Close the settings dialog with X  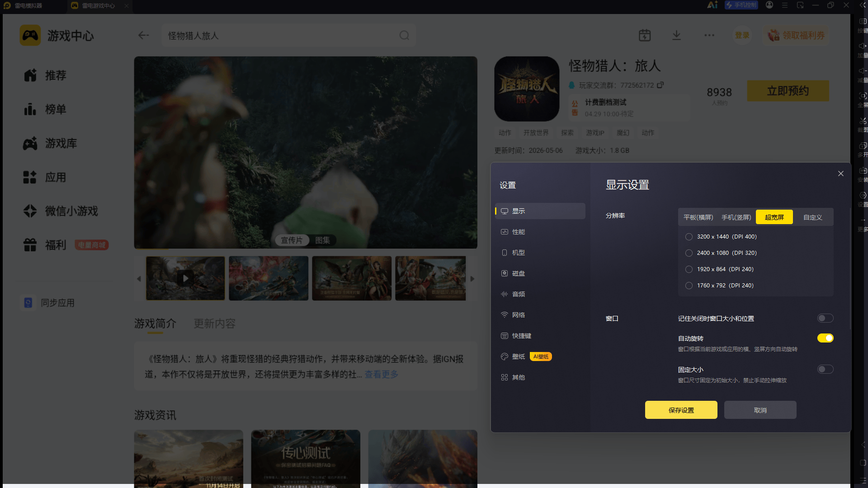click(841, 174)
